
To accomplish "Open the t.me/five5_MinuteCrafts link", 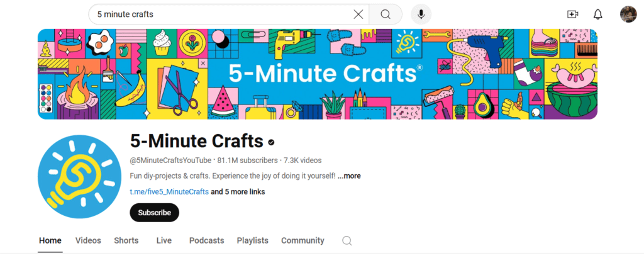I will (169, 192).
